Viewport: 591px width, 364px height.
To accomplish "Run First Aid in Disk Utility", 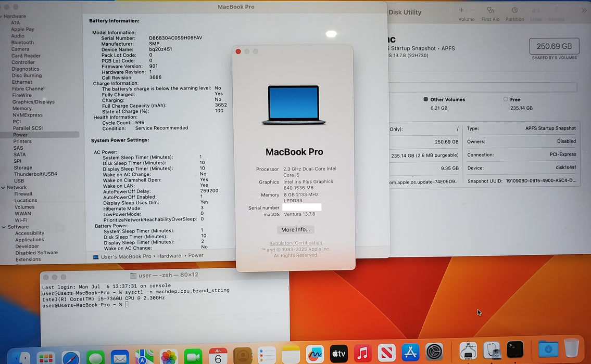I will click(490, 14).
